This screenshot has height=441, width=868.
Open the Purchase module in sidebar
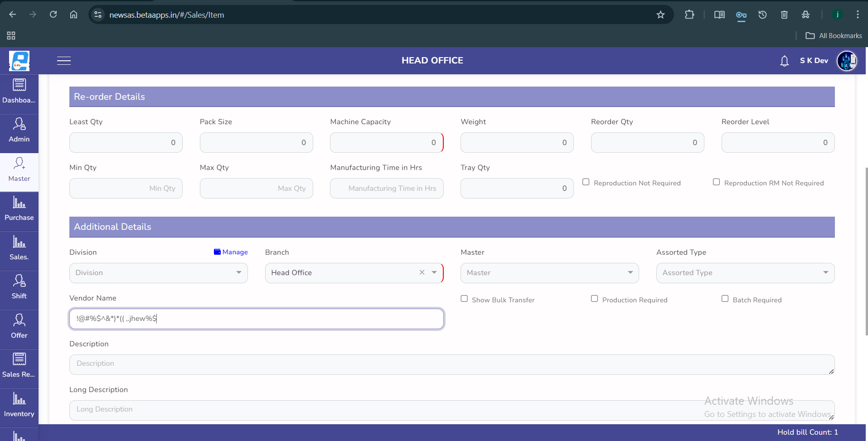click(19, 208)
